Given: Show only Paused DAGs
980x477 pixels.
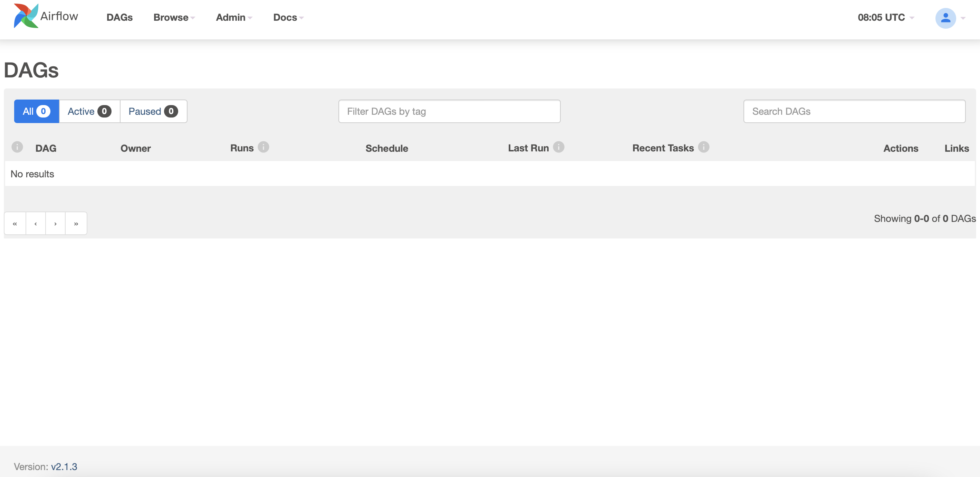Looking at the screenshot, I should [153, 111].
